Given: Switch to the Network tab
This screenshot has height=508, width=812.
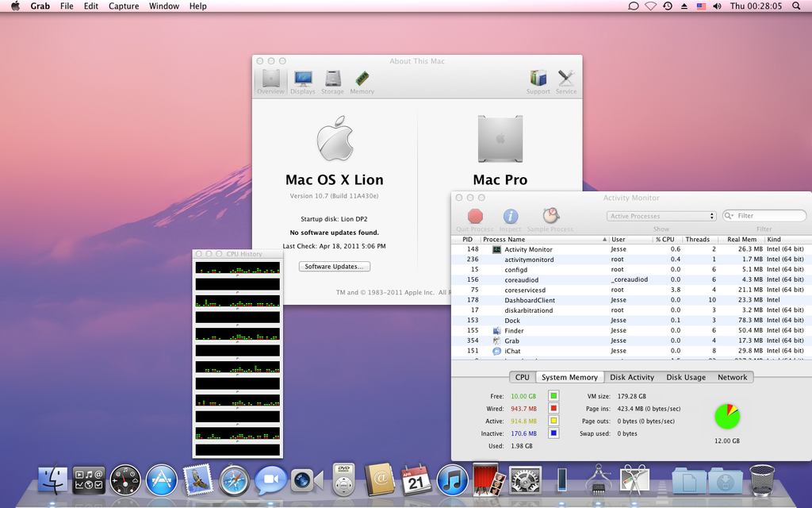Looking at the screenshot, I should tap(732, 377).
